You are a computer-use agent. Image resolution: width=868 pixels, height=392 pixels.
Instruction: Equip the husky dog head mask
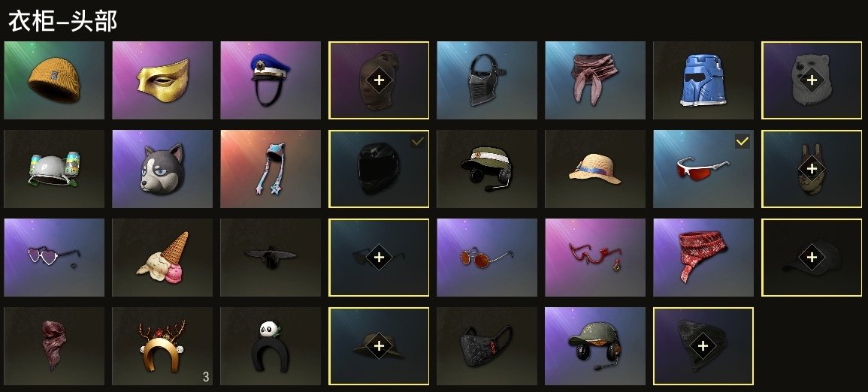tap(162, 169)
